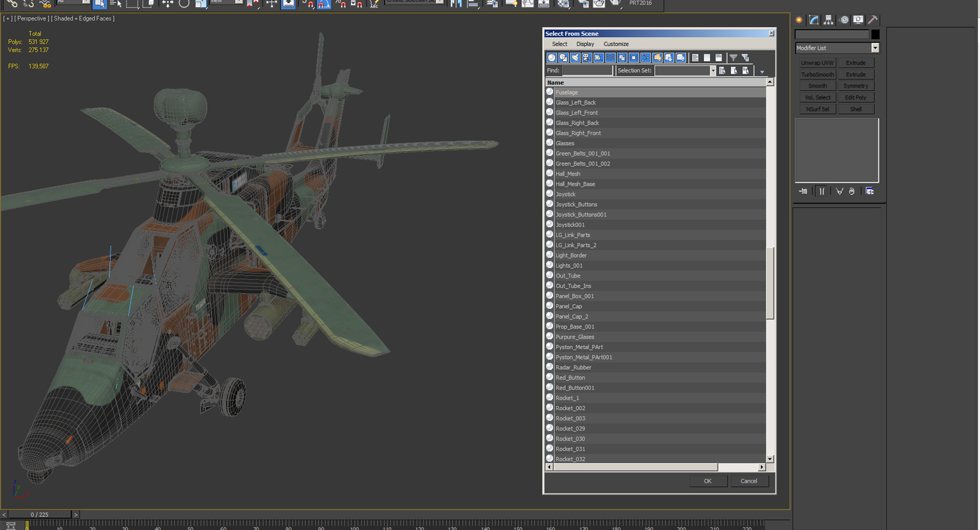Click horizontal scroll right arrow in dialog
Viewport: 980px width, 530px height.
(x=761, y=467)
